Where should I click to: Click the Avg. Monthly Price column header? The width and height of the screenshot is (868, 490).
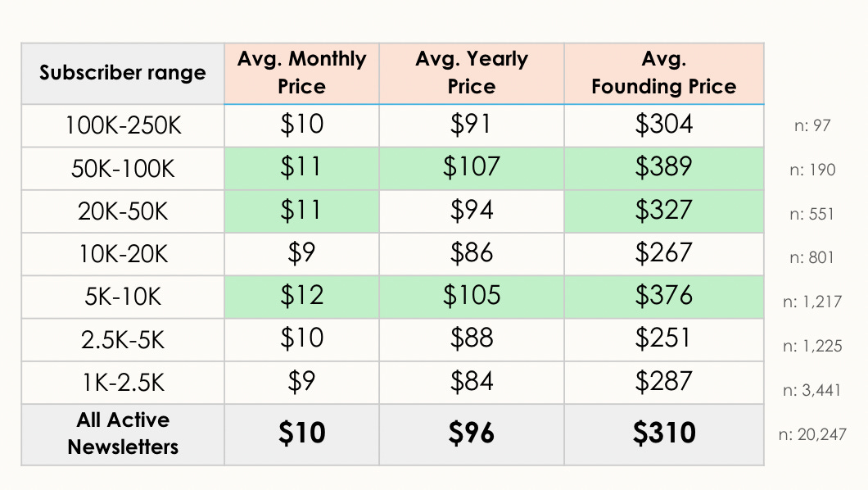tap(301, 73)
